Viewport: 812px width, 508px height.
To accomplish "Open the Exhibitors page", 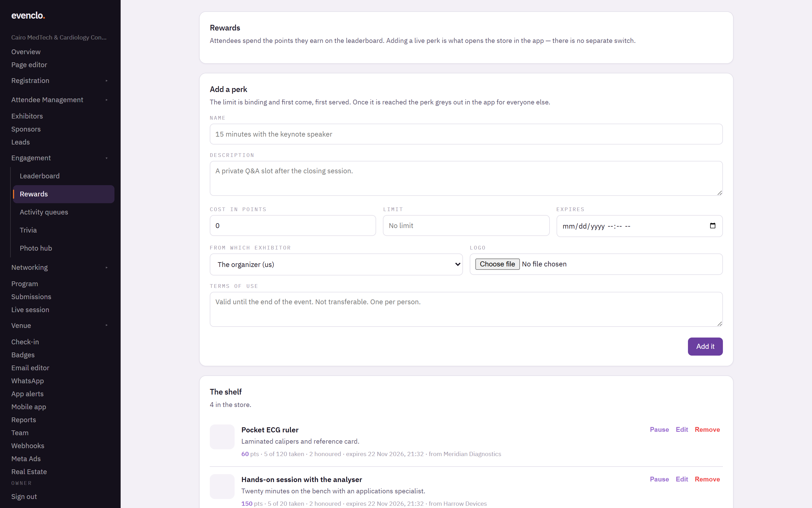I will (x=27, y=116).
